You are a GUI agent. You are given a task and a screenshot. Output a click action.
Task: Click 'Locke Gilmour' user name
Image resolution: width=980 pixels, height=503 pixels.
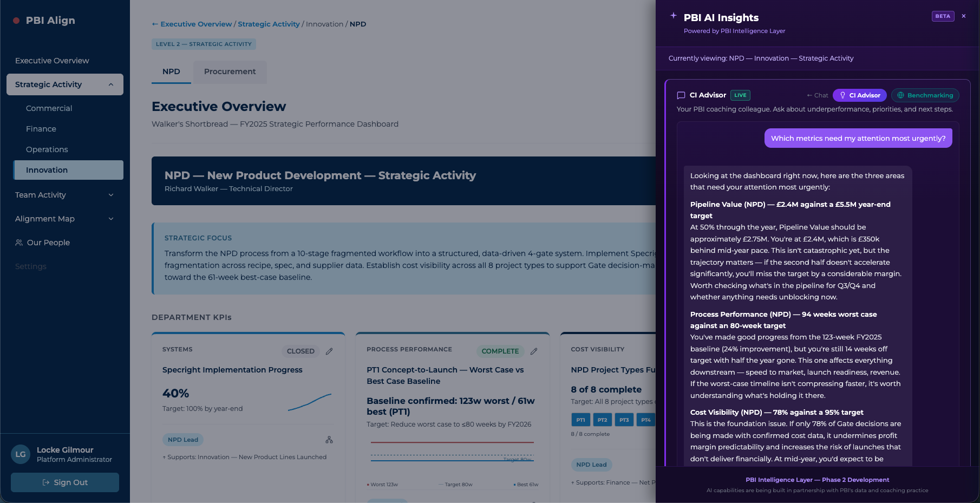(x=65, y=450)
